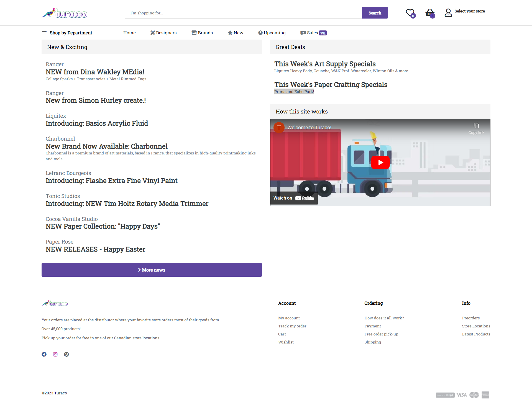The height and width of the screenshot is (411, 532).
Task: Open This Week's Art Supply Specials
Action: click(325, 64)
